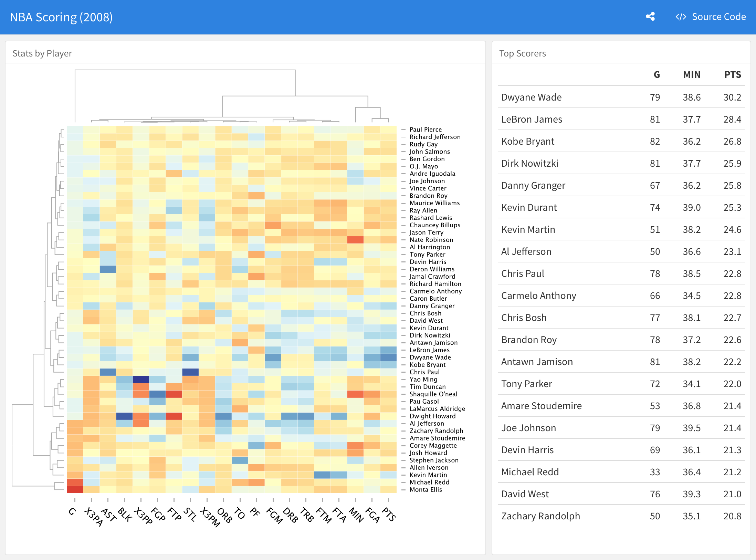
Task: Select the Dwyane Wade table row
Action: point(531,97)
